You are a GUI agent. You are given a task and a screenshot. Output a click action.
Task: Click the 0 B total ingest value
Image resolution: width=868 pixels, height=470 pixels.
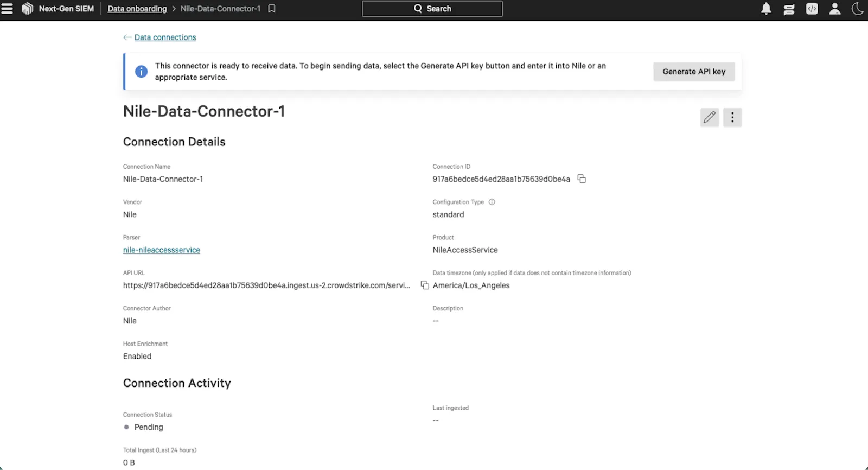tap(129, 463)
